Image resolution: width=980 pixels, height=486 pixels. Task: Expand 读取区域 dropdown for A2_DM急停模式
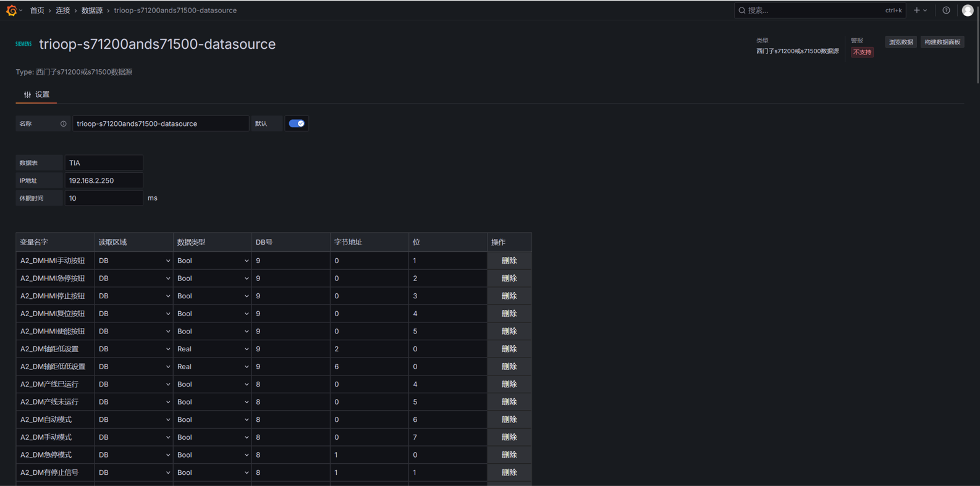pos(134,455)
